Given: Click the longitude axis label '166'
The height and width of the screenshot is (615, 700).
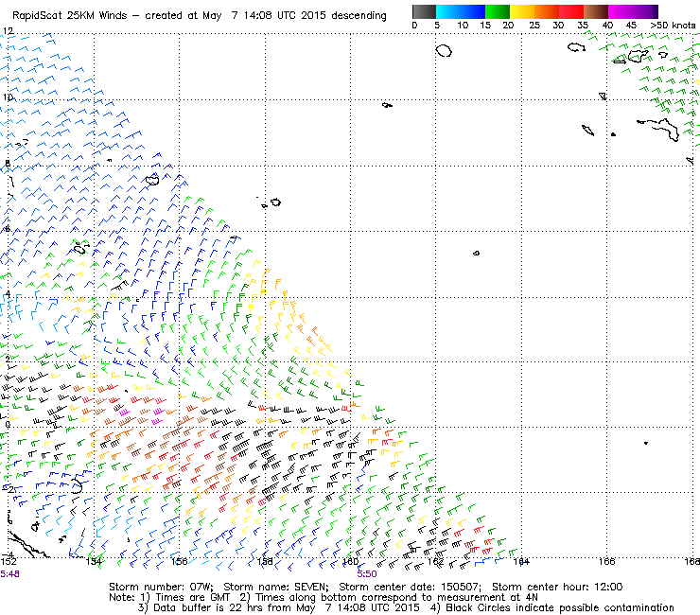Looking at the screenshot, I should [606, 561].
